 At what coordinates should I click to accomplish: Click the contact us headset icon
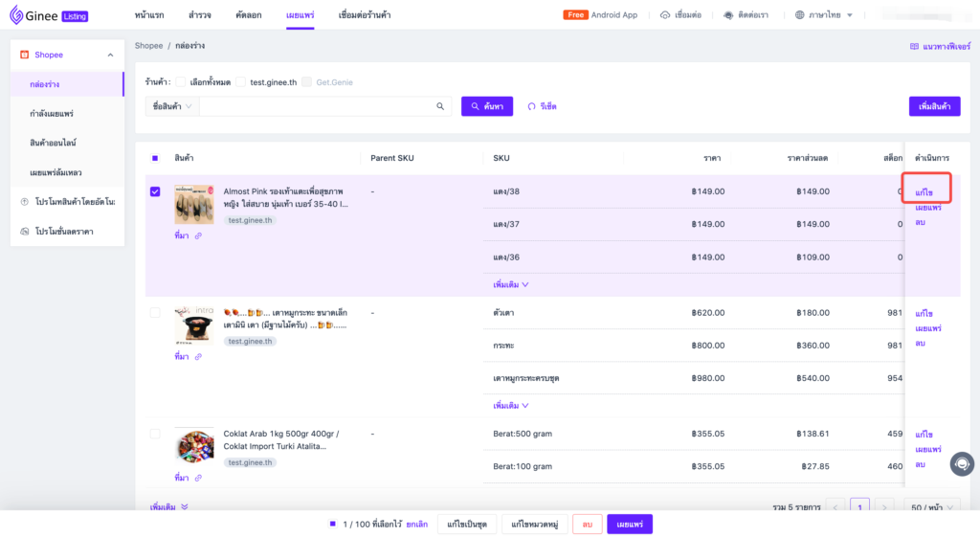coord(728,15)
